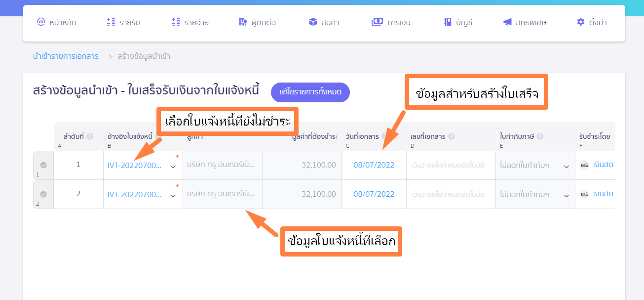Open the รายจ่าย expenses menu
The image size is (644, 300).
pyautogui.click(x=190, y=22)
